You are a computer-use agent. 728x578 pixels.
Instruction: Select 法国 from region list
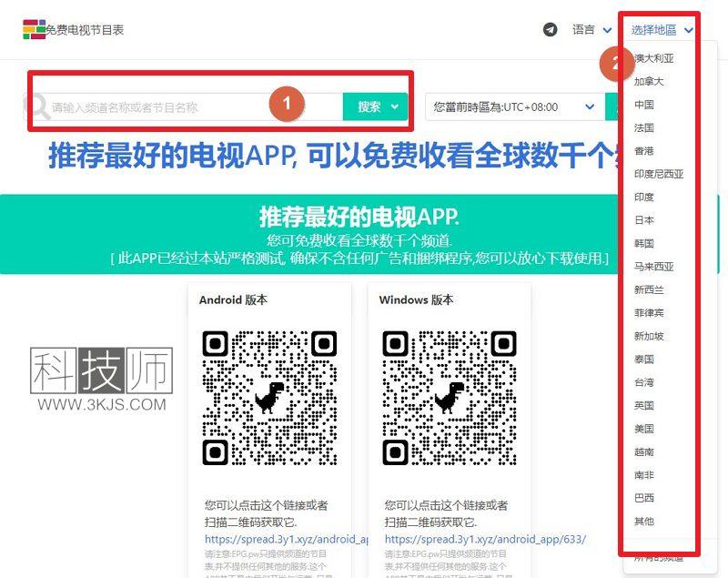tap(644, 127)
